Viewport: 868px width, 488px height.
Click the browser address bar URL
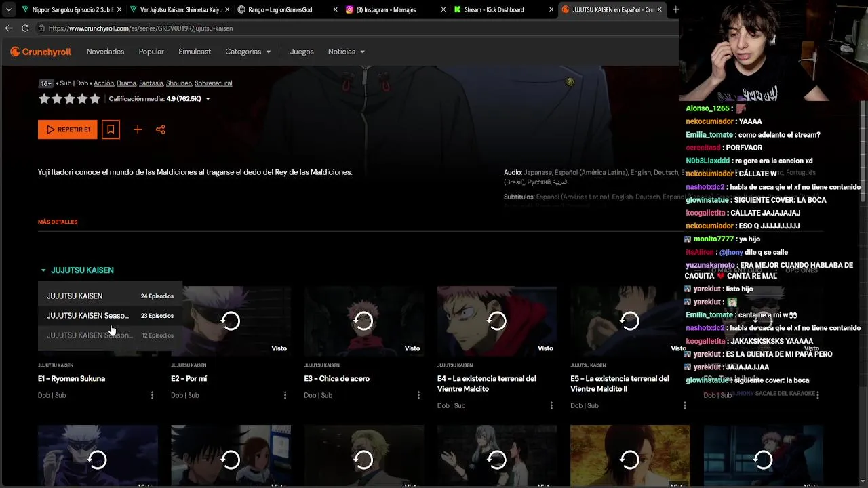click(x=140, y=28)
